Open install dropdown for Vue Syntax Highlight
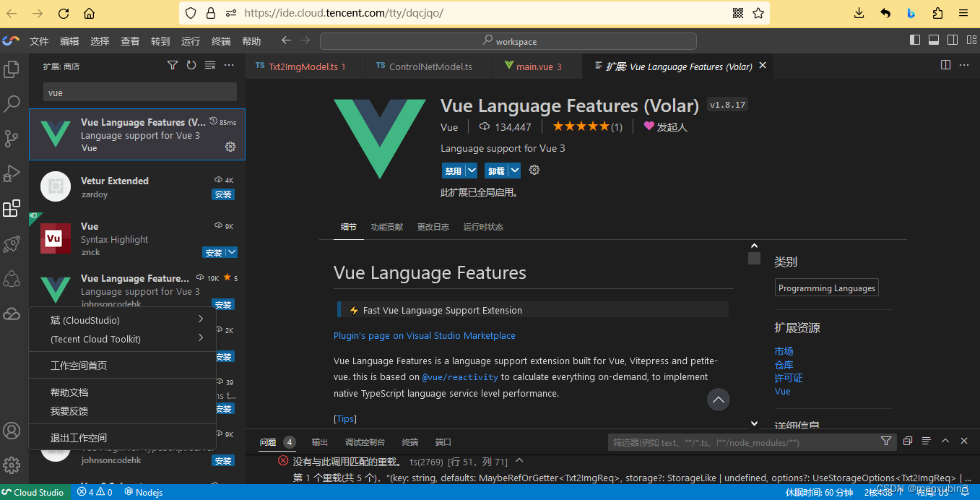This screenshot has width=980, height=500. pyautogui.click(x=231, y=252)
